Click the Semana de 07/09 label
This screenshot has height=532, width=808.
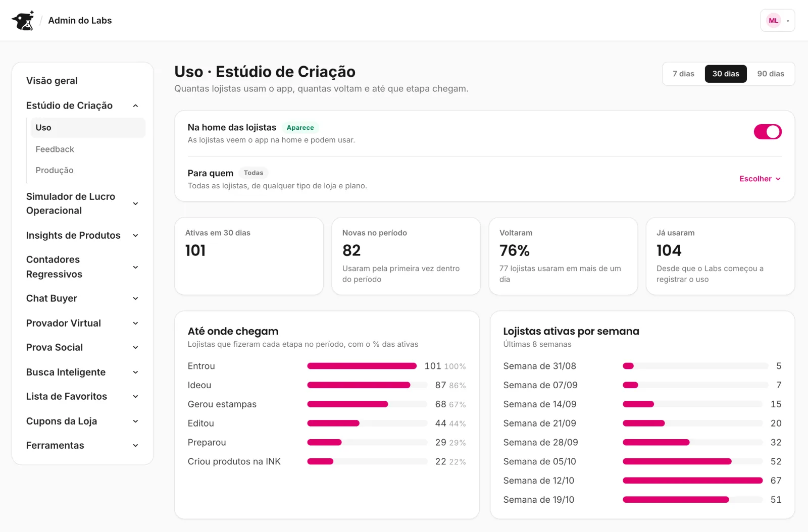(x=540, y=385)
